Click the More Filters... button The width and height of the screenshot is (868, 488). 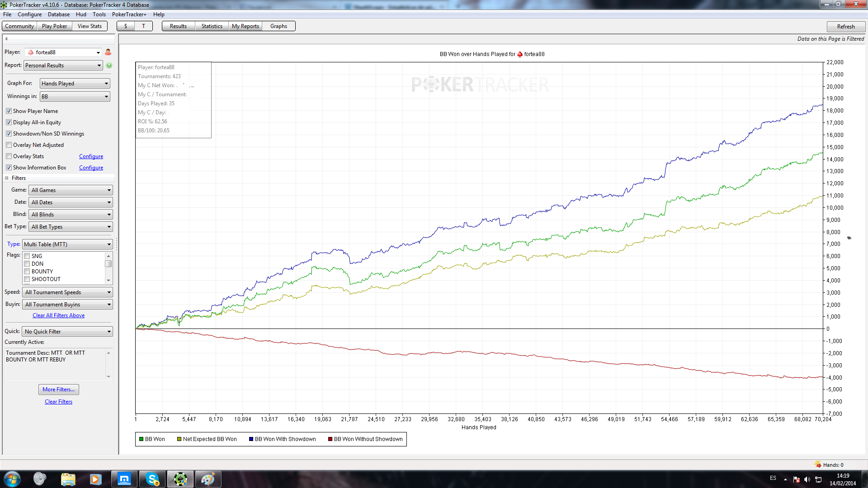click(x=59, y=389)
